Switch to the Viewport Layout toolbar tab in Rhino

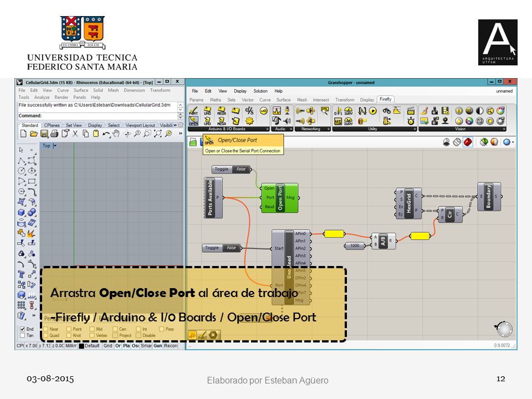[140, 125]
